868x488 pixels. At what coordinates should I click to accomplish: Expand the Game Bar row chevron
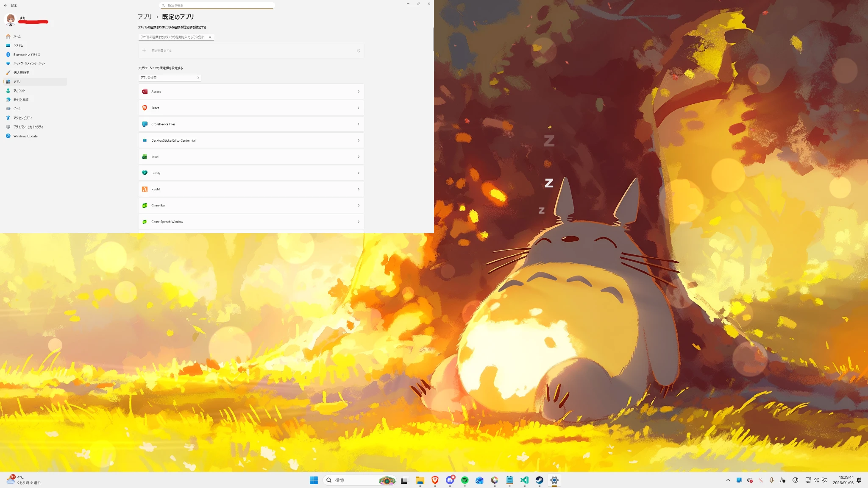tap(358, 206)
